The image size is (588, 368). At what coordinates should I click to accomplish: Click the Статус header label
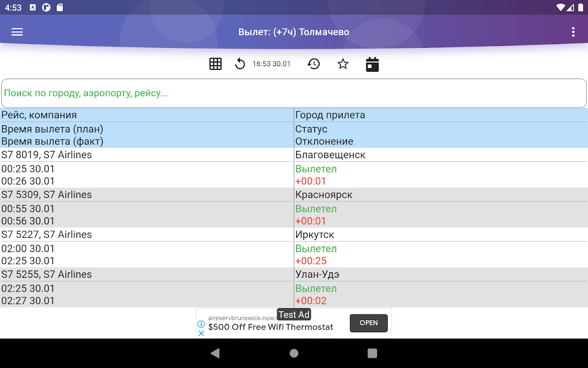[x=311, y=129]
